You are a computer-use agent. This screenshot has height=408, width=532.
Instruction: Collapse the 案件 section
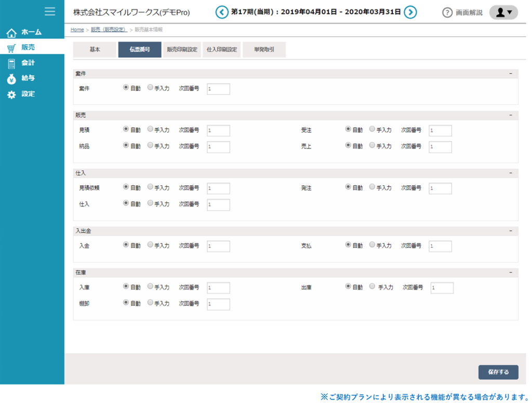coord(511,74)
